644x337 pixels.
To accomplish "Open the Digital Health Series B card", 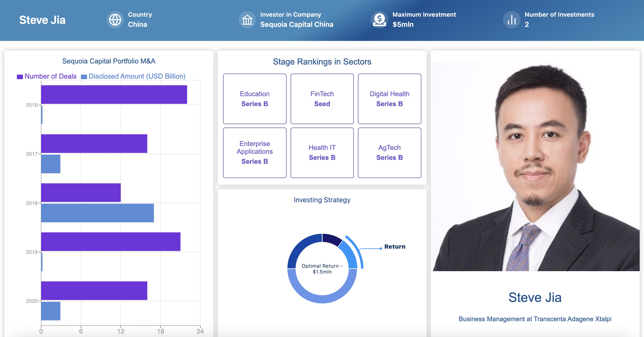I will (389, 99).
